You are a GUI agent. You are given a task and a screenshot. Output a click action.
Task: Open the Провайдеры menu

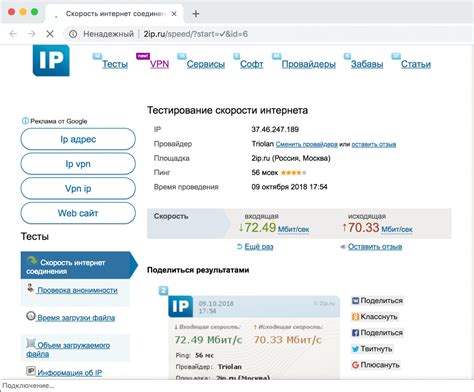click(x=309, y=64)
